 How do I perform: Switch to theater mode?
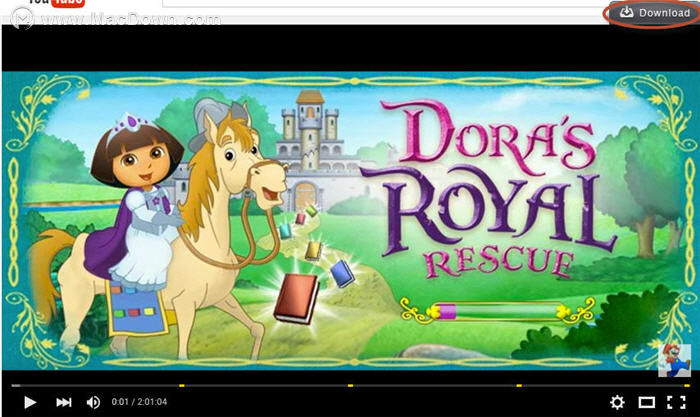point(646,402)
